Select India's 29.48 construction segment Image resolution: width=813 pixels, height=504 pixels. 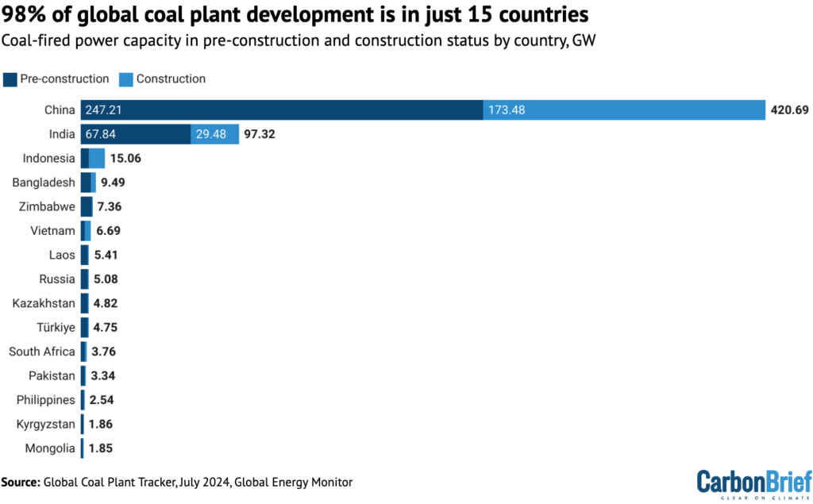[214, 133]
